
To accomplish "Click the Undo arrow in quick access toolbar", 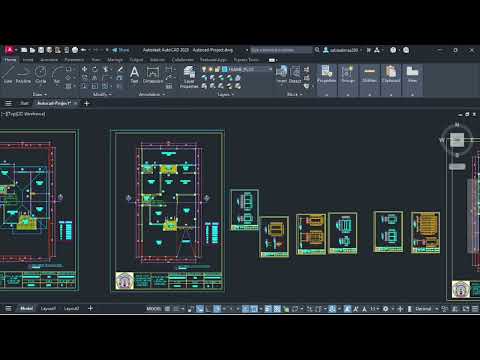I will pos(84,50).
